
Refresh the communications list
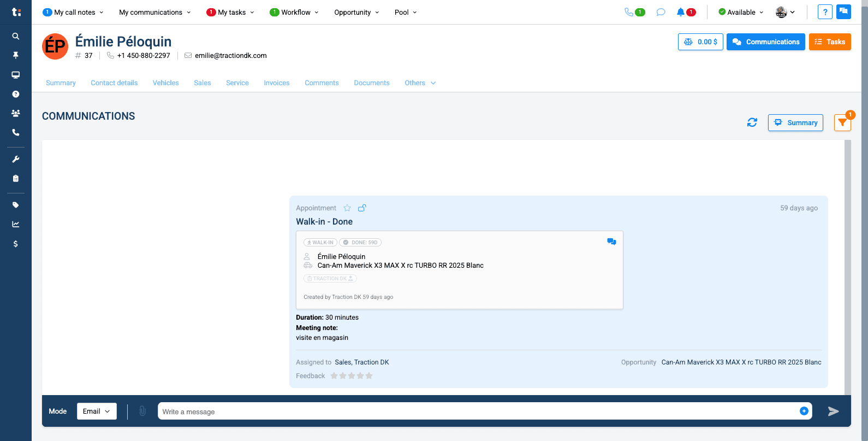(x=752, y=122)
